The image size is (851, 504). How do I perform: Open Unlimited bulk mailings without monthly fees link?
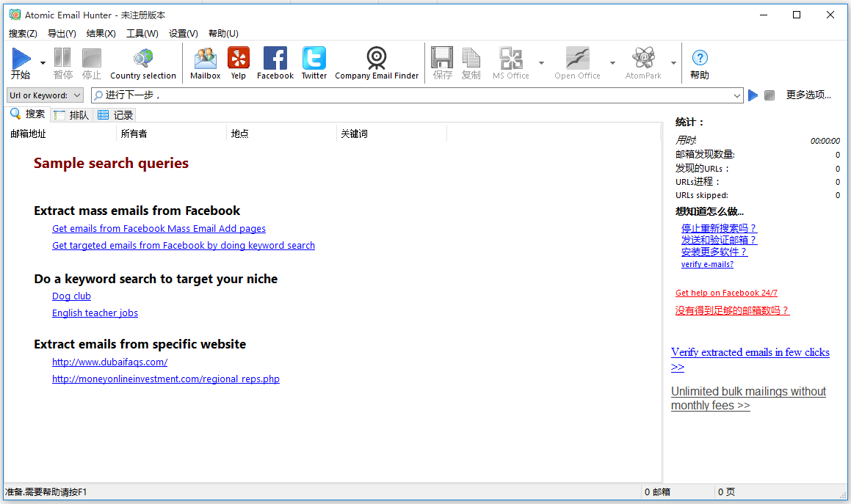tap(748, 398)
